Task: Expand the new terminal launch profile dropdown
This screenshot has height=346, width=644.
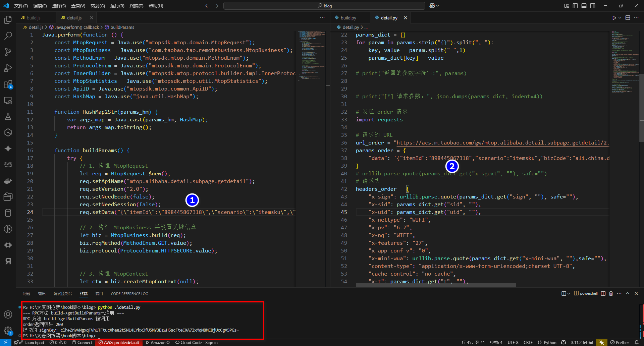Action: coord(569,294)
